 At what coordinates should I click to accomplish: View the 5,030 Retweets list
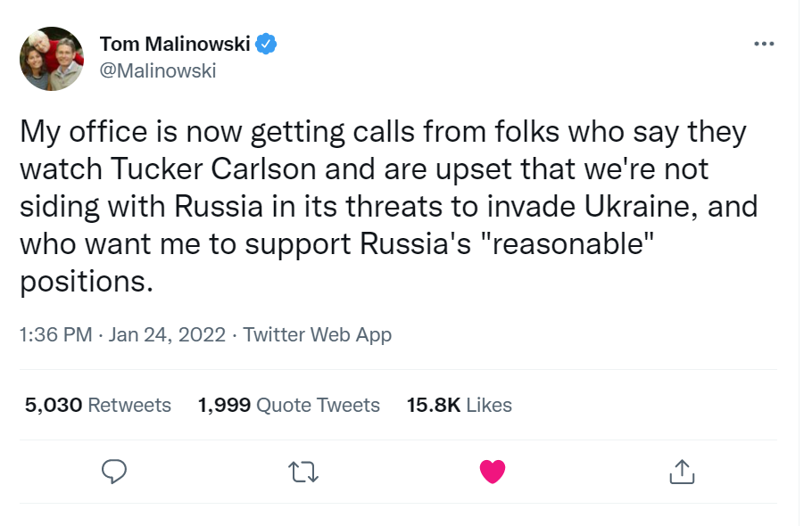tap(98, 405)
